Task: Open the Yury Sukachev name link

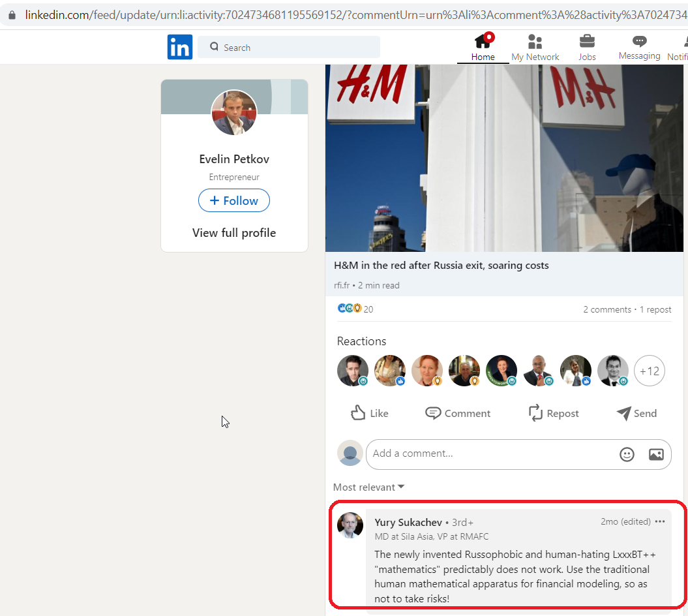Action: coord(408,523)
